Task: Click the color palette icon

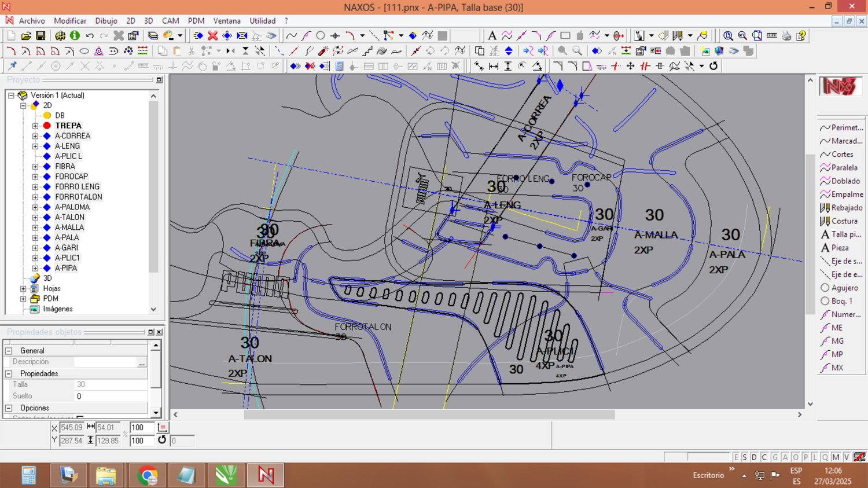Action: 168,36
